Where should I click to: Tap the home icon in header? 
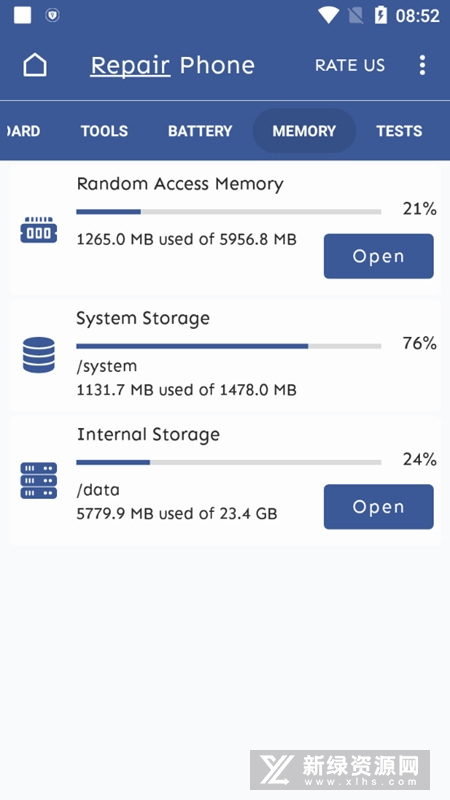35,65
